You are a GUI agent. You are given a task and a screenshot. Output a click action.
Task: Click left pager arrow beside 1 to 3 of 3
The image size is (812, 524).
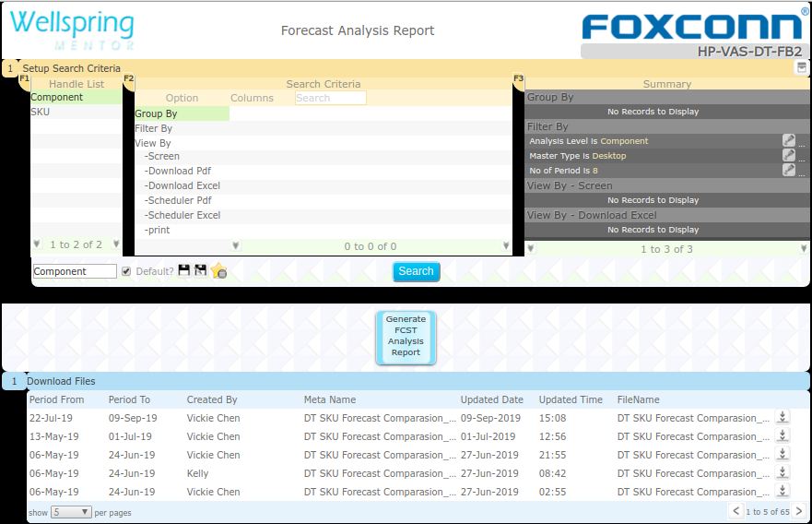[531, 249]
